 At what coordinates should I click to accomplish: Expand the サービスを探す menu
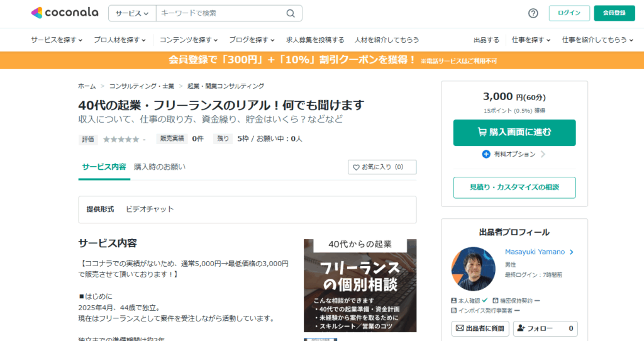tap(57, 40)
